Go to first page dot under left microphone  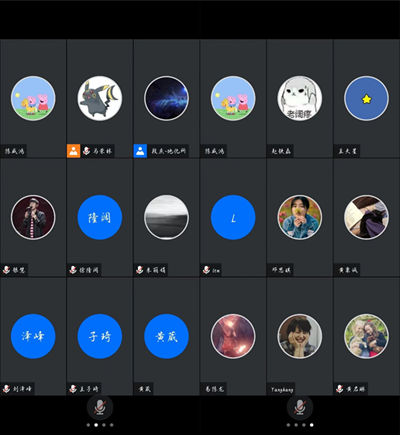coord(88,425)
